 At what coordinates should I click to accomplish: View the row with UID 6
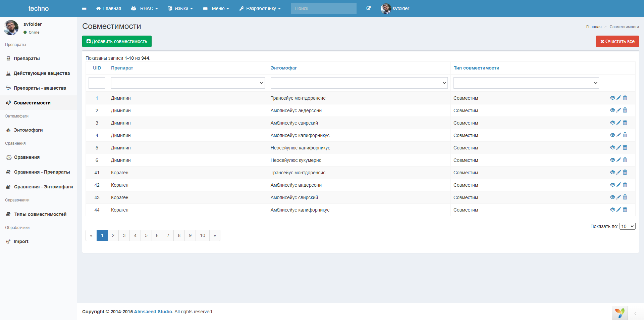(612, 160)
